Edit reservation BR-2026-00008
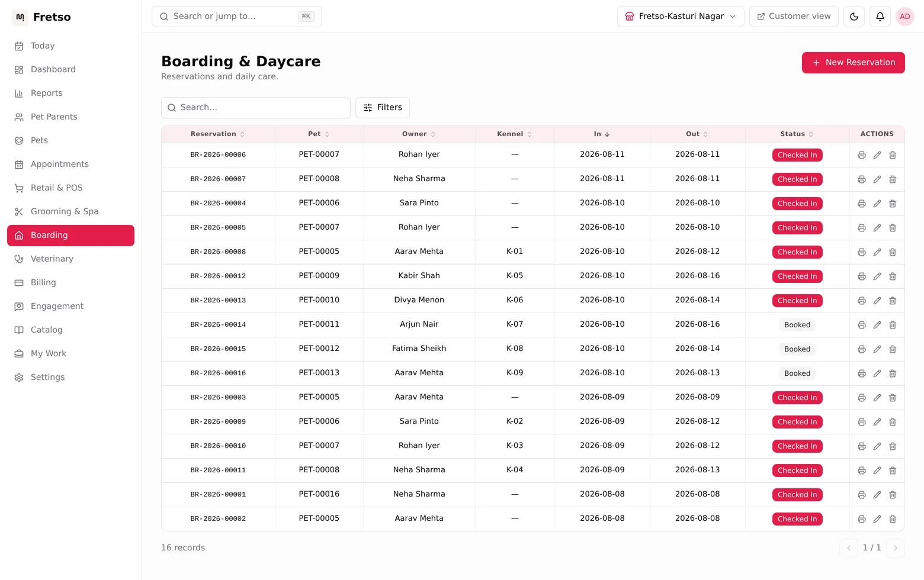This screenshot has width=924, height=580. pos(877,252)
